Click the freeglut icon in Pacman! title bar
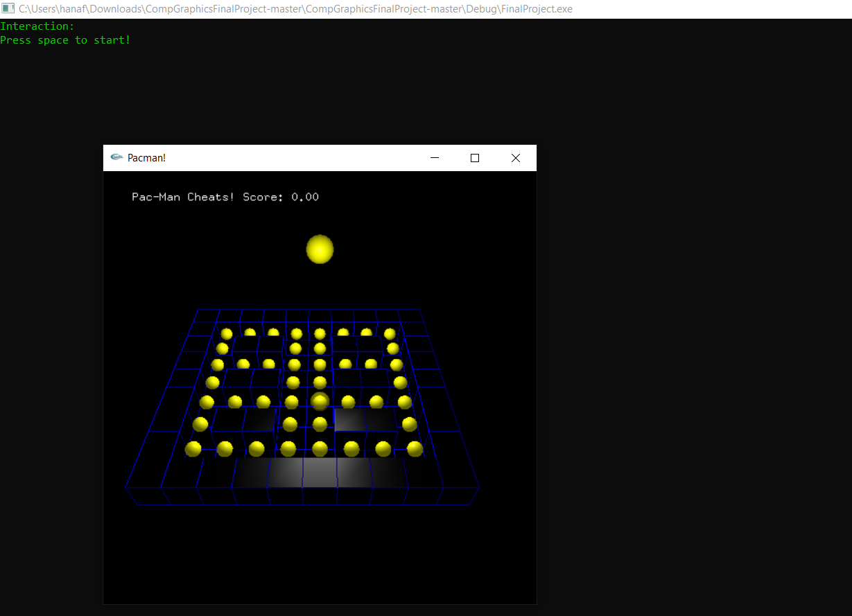This screenshot has width=852, height=616. (x=116, y=158)
